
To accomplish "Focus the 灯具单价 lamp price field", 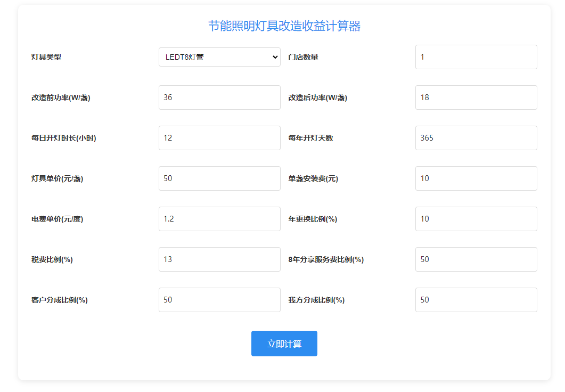I will click(219, 178).
